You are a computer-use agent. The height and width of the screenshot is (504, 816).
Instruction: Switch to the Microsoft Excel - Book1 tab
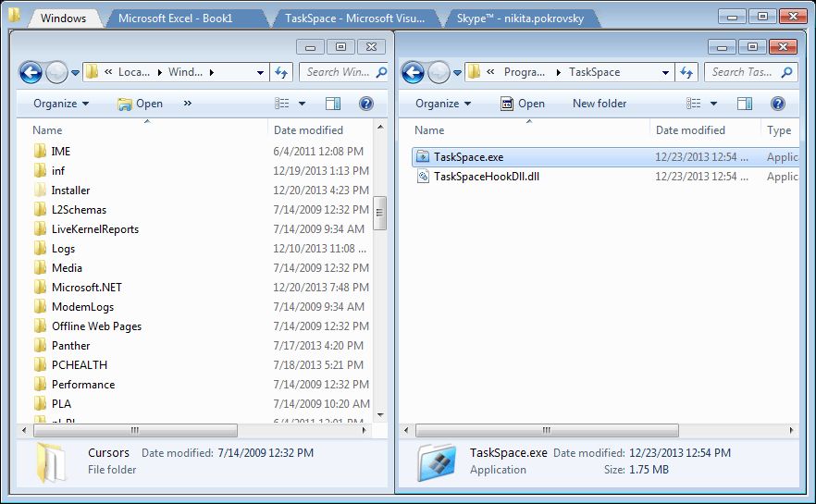tap(176, 18)
